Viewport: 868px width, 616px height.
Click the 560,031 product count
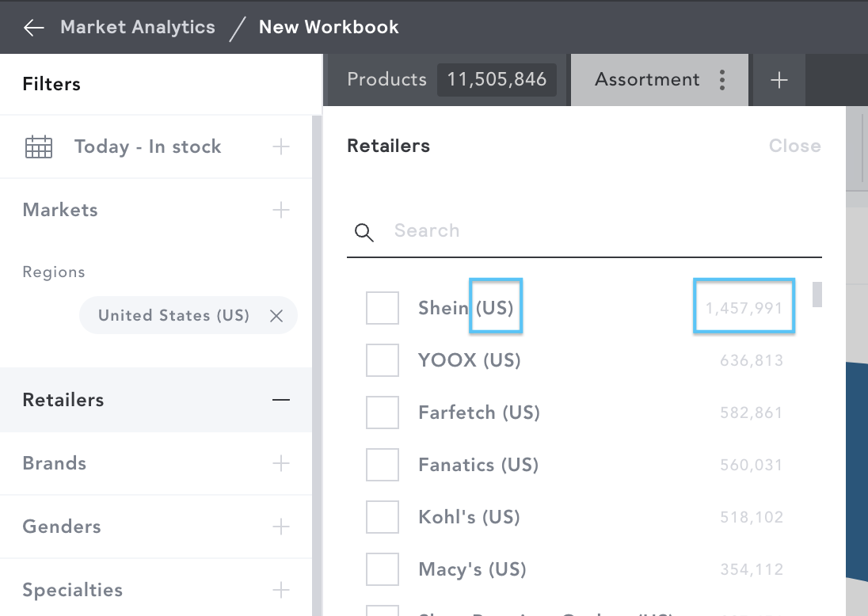coord(752,465)
